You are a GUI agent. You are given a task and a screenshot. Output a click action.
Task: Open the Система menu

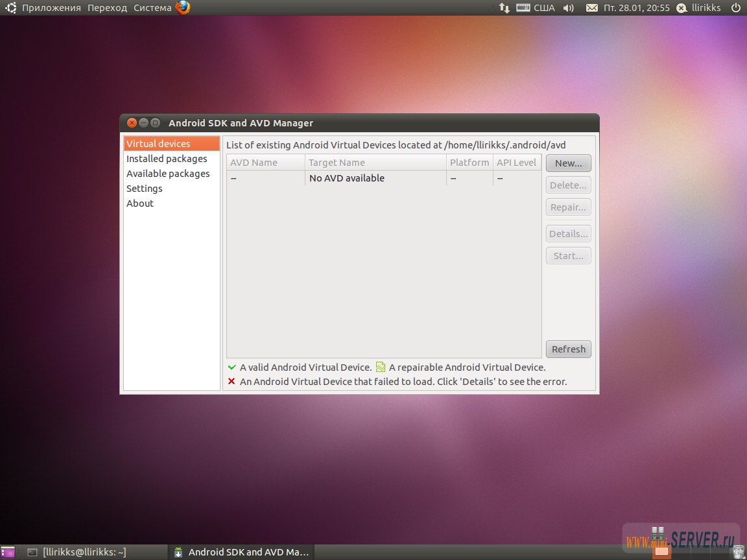click(152, 8)
